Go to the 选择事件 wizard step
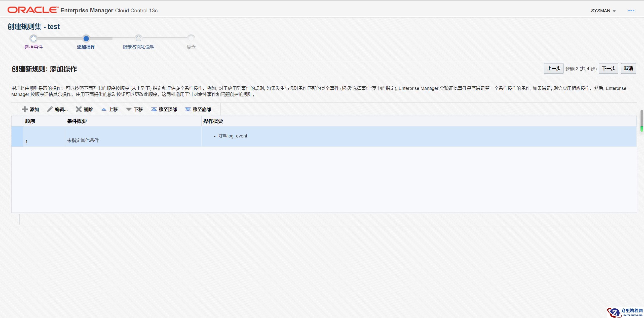The width and height of the screenshot is (644, 318). (x=33, y=39)
